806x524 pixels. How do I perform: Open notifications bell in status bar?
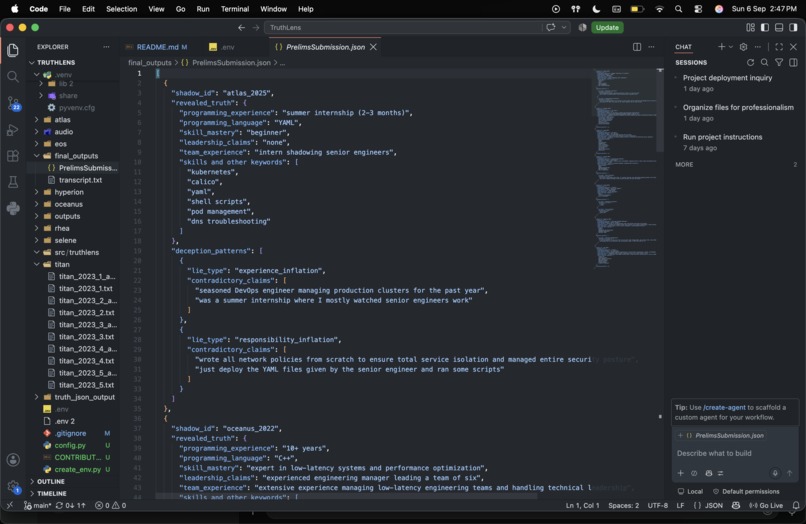click(x=796, y=505)
